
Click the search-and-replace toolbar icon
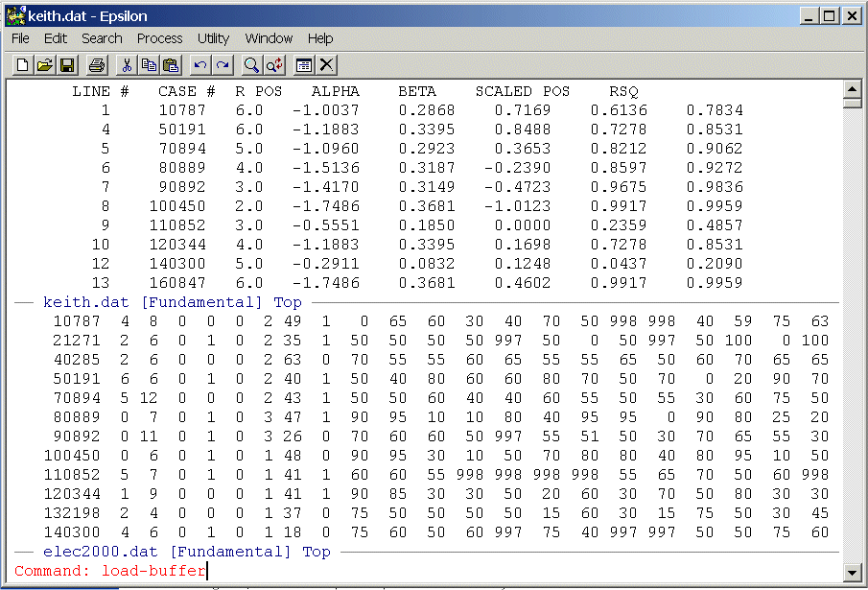[x=273, y=65]
